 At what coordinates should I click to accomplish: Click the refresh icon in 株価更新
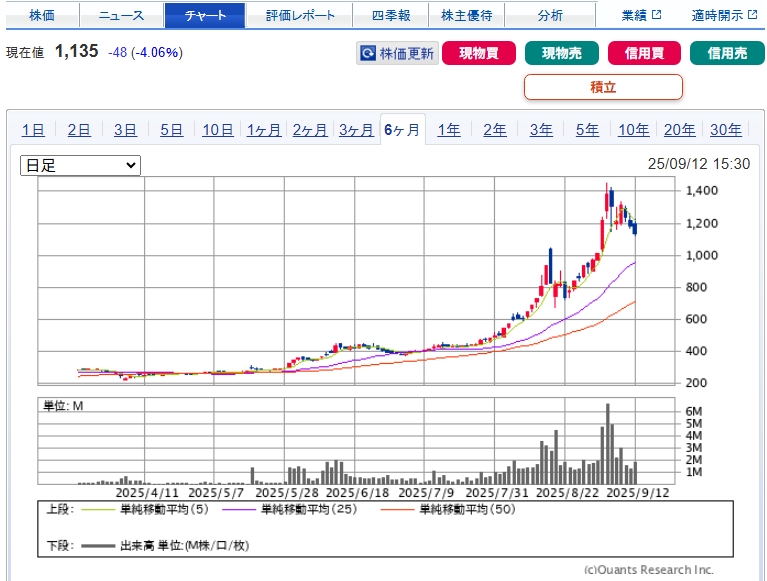[x=368, y=53]
